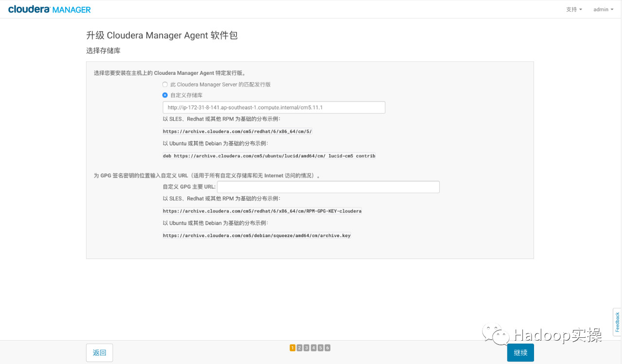The width and height of the screenshot is (622, 364).
Task: Select 自定义存储库 radio option
Action: pyautogui.click(x=165, y=95)
